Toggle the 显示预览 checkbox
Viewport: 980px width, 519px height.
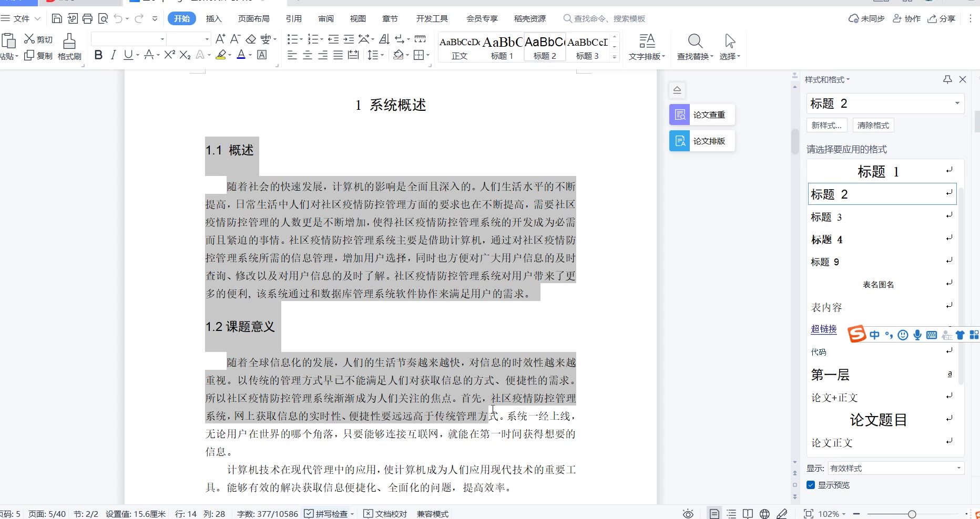(811, 485)
